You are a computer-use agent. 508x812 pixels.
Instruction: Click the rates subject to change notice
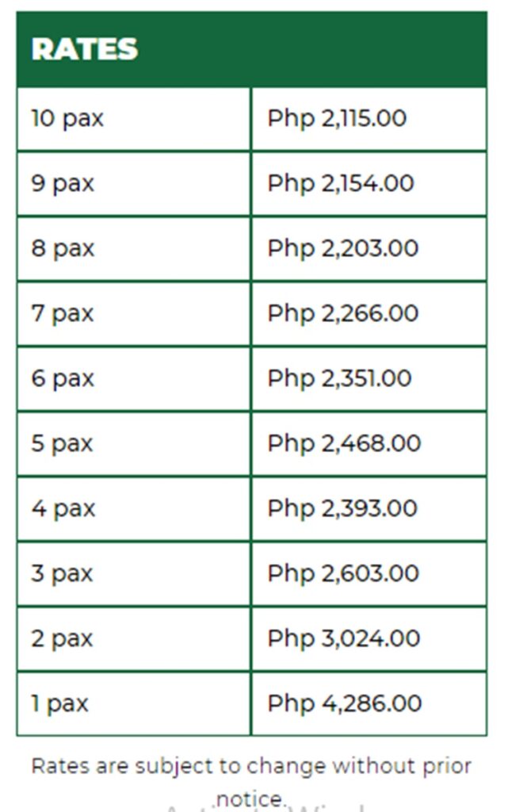click(251, 768)
